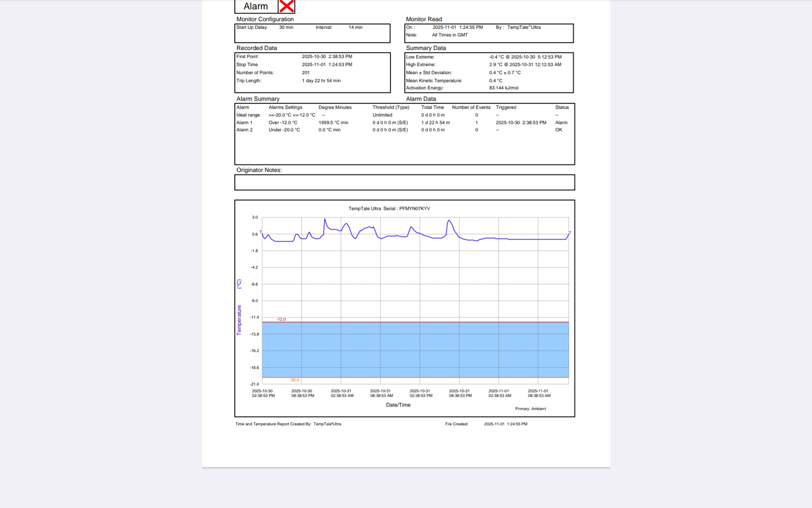The height and width of the screenshot is (508, 812).
Task: Click the Temperature y-axis label
Action: click(x=239, y=320)
